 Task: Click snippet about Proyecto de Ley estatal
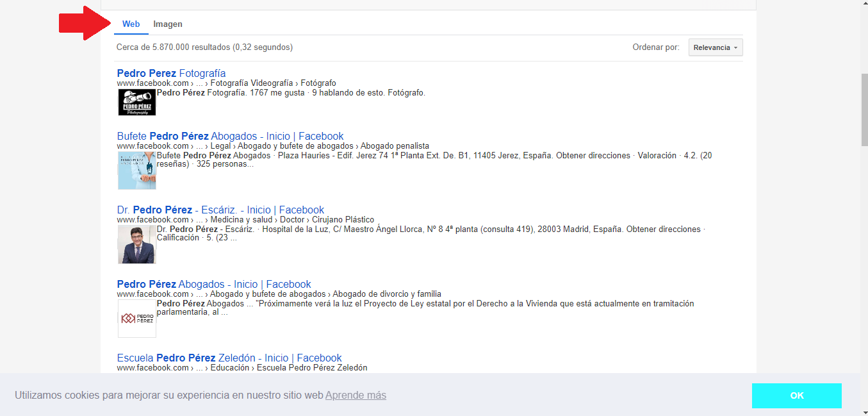click(425, 308)
